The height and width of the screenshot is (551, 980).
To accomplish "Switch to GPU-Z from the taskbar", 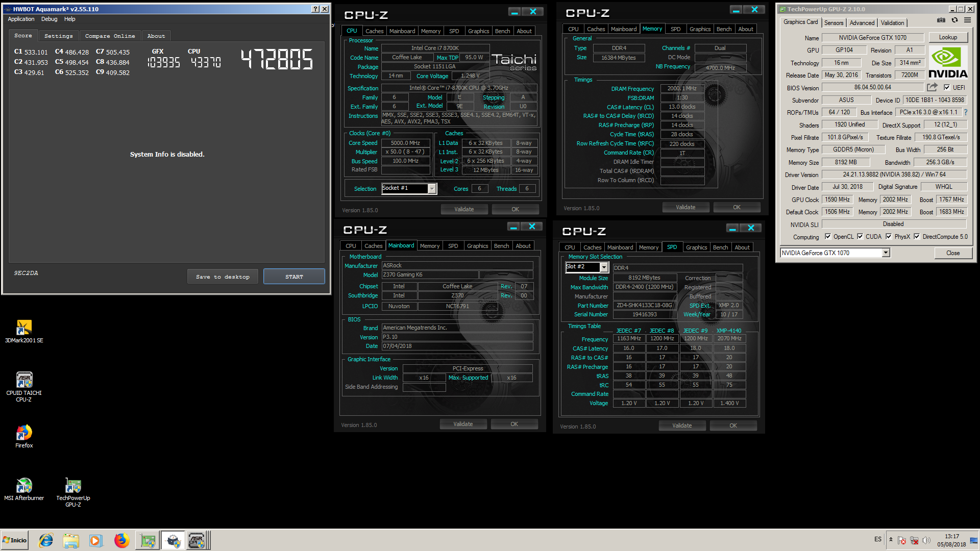I will 148,540.
